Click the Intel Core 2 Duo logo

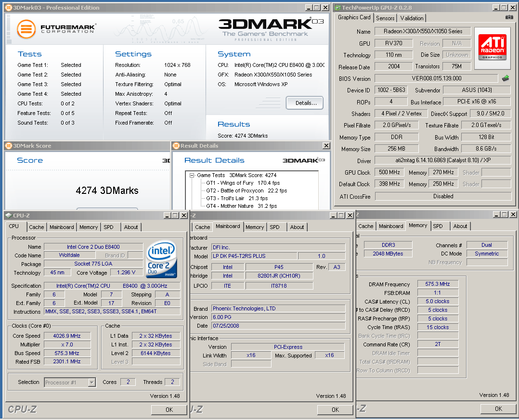tap(162, 259)
